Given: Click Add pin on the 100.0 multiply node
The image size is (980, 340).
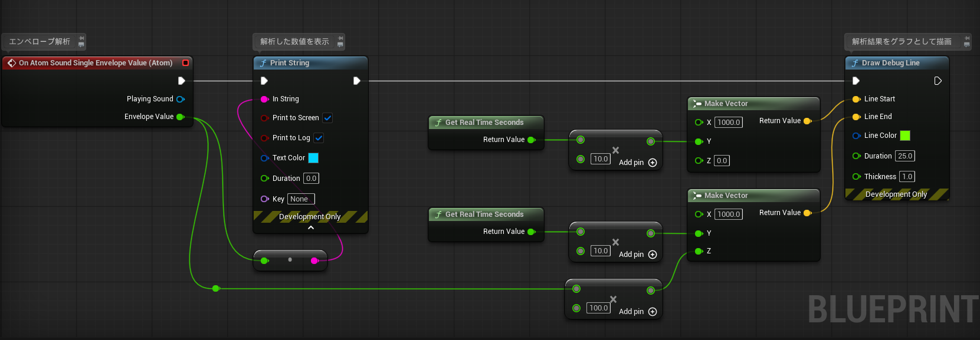Looking at the screenshot, I should click(638, 312).
